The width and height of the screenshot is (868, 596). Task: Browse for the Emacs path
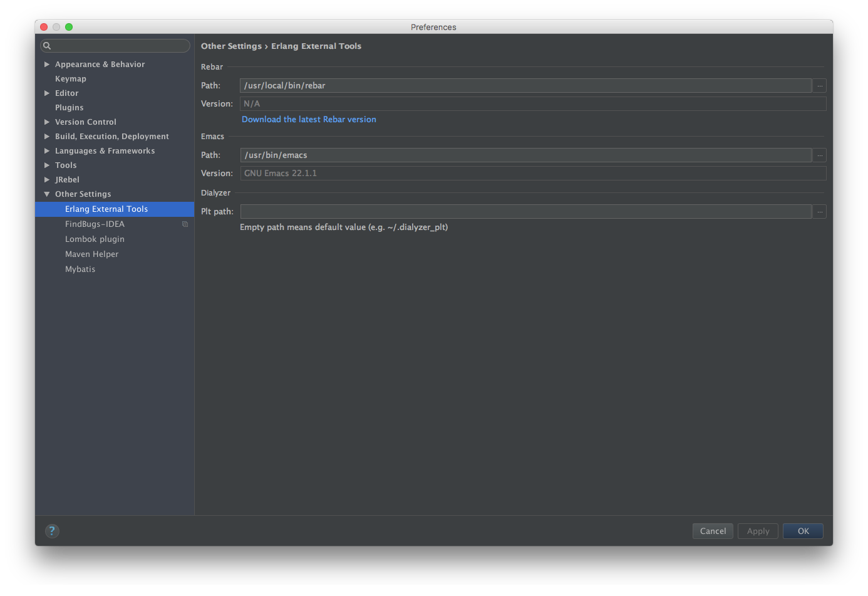tap(819, 155)
